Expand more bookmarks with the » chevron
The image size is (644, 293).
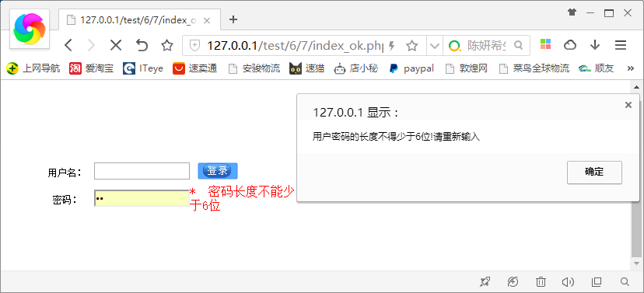(x=631, y=68)
